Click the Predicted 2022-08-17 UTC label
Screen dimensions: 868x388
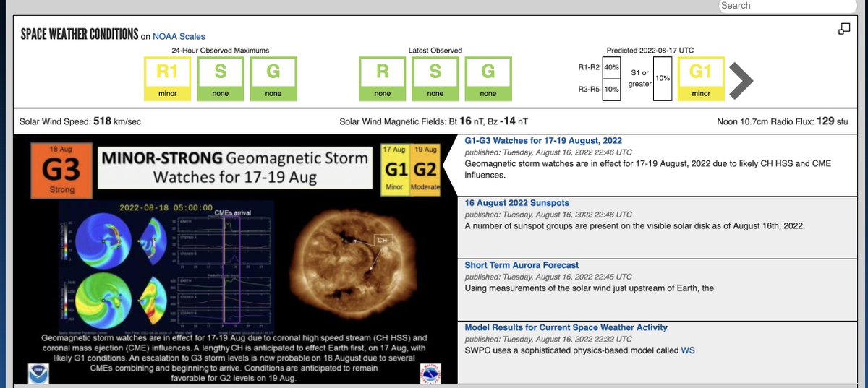click(x=650, y=51)
